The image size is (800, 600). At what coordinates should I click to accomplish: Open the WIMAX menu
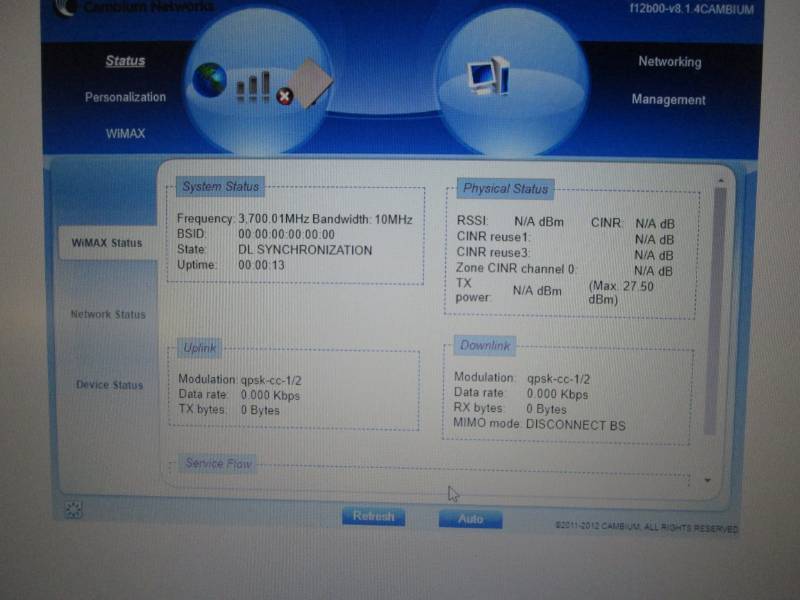pos(126,134)
